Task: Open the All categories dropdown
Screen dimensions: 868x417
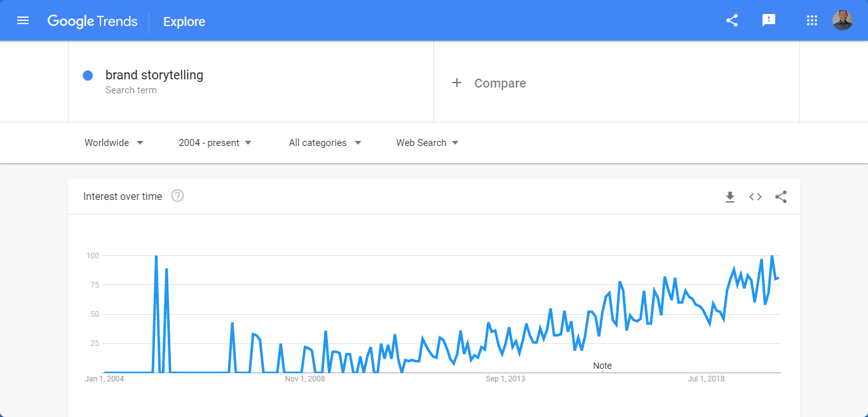Action: click(325, 142)
